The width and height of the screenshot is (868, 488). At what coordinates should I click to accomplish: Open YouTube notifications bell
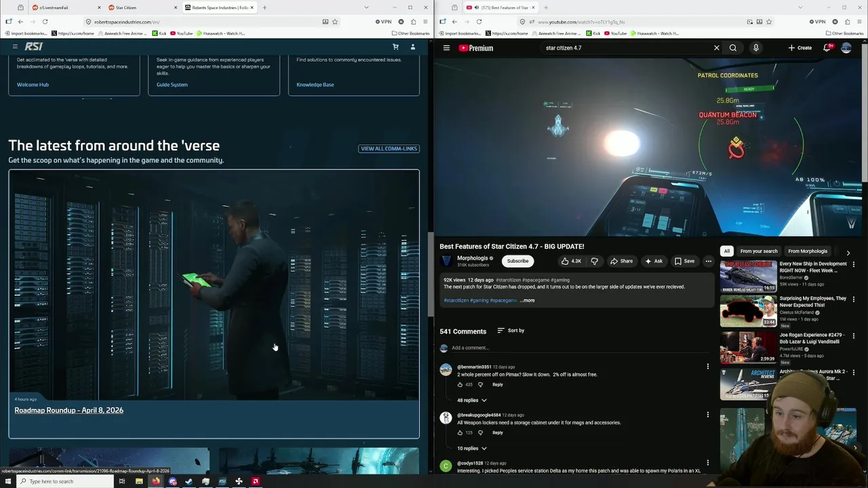tap(827, 48)
